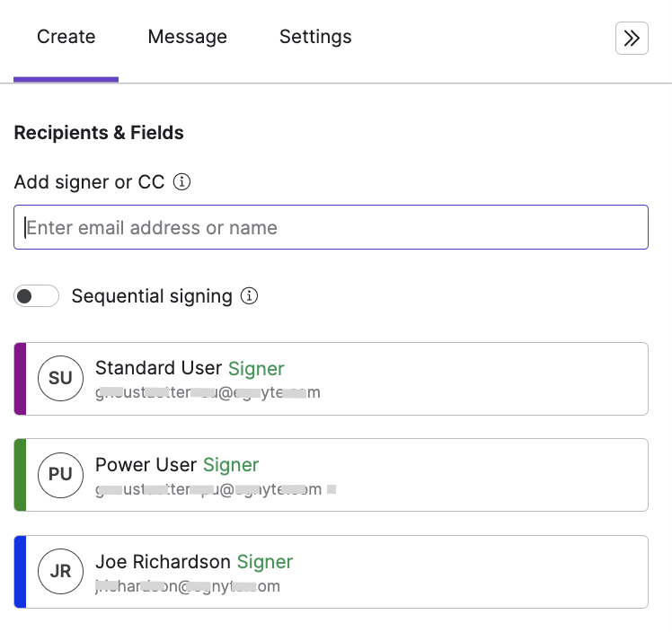Click the Signer role label for Joe Richardson
The image size is (672, 632).
click(265, 562)
